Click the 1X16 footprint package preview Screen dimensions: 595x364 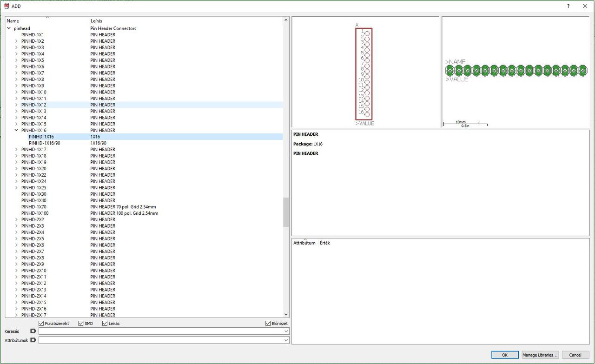click(515, 73)
